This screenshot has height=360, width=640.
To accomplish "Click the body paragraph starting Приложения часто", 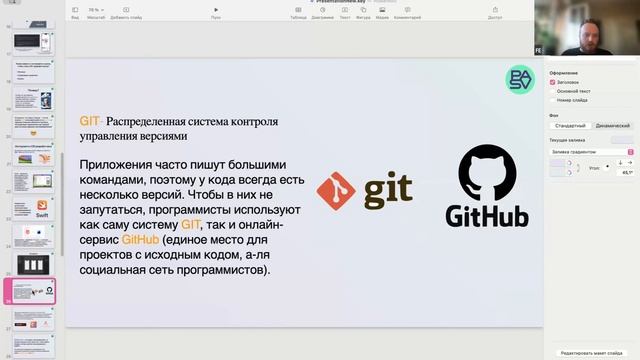I will pyautogui.click(x=192, y=217).
